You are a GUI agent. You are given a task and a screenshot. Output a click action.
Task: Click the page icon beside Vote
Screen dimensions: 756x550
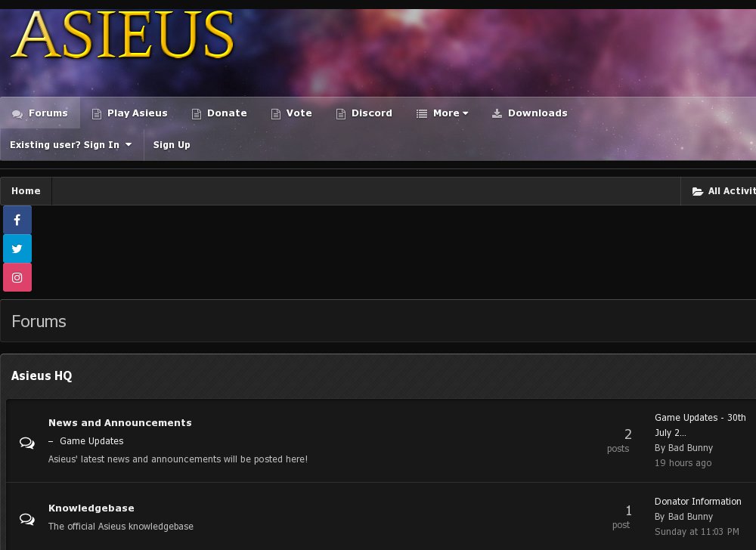point(276,113)
